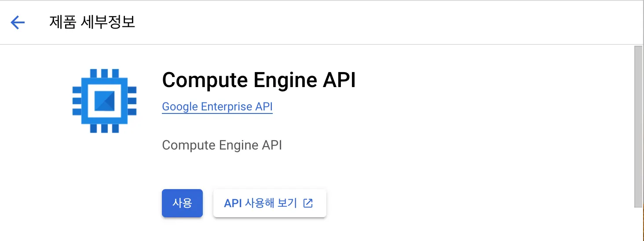Open the API 사용해 보기 button
This screenshot has width=644, height=241.
click(x=270, y=203)
